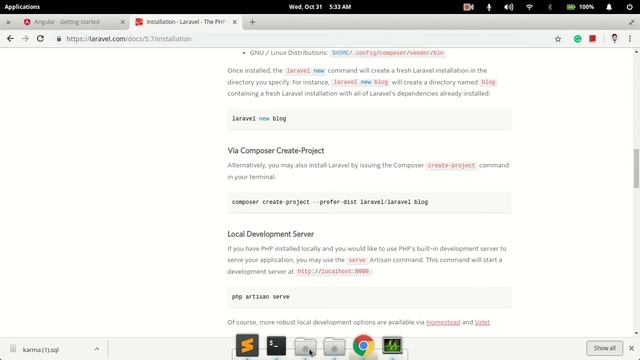Screen dimensions: 640x360
Task: Close the partially hidden first tab
Action: (8, 22)
